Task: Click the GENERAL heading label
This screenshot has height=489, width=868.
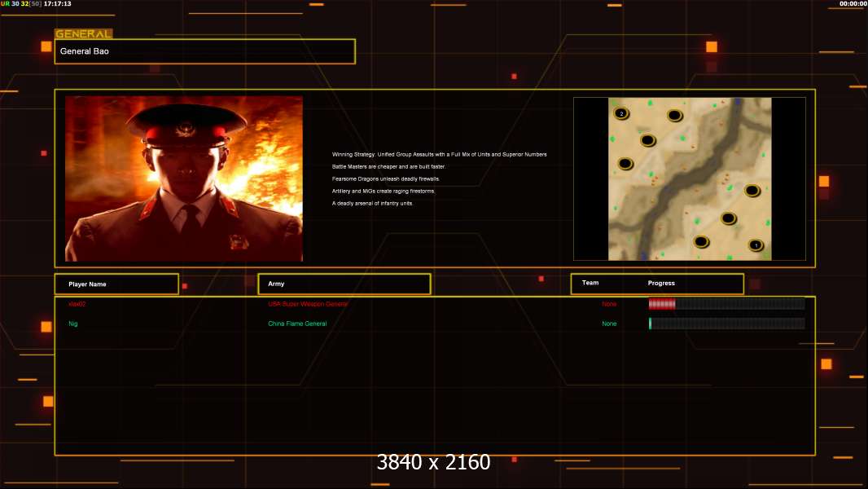Action: [84, 33]
